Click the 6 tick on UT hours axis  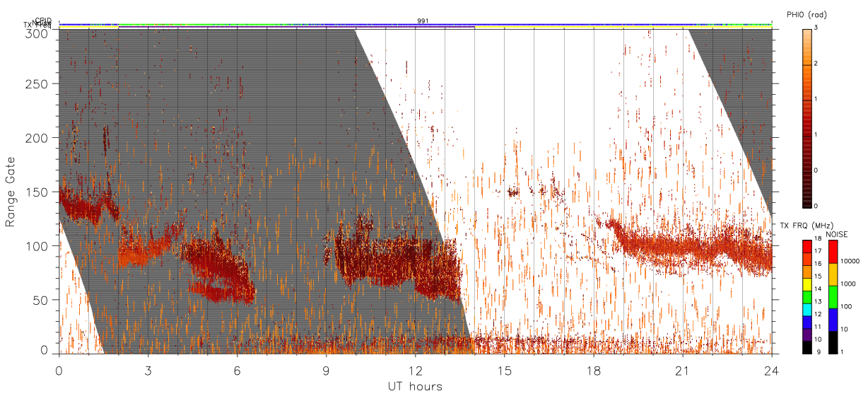coord(237,370)
